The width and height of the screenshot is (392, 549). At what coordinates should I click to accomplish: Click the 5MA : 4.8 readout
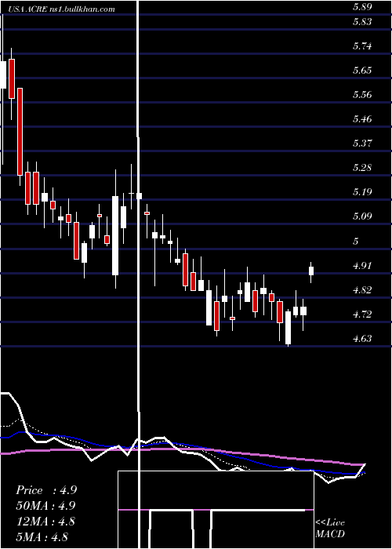click(x=42, y=536)
